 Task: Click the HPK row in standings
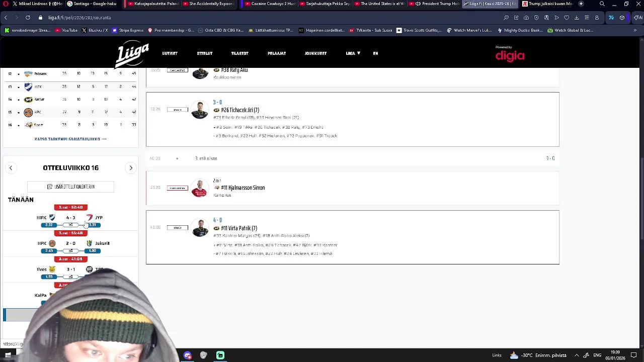pyautogui.click(x=70, y=112)
